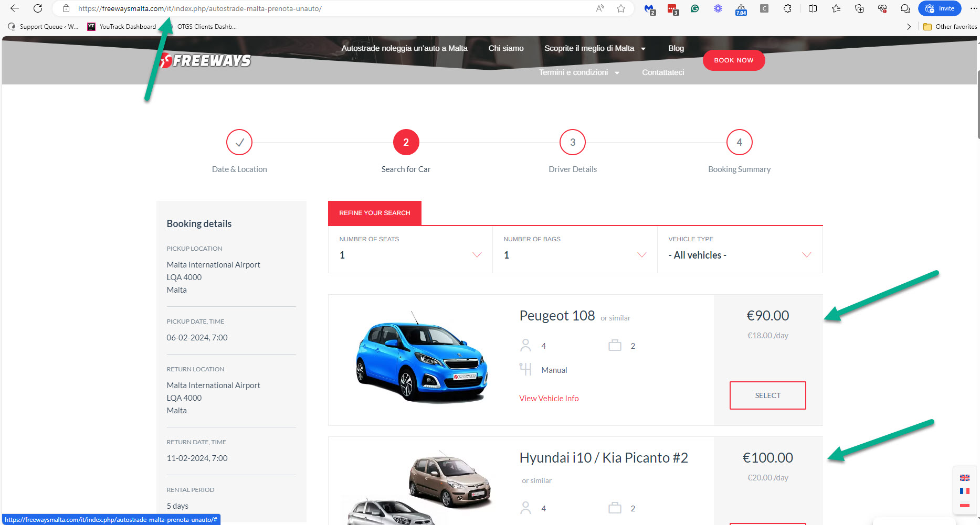980x525 pixels.
Task: Go back with the browser back arrow
Action: 15,8
